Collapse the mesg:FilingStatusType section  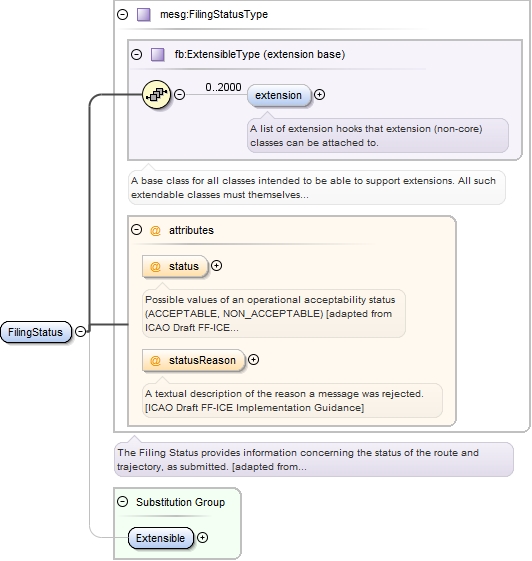tap(123, 14)
